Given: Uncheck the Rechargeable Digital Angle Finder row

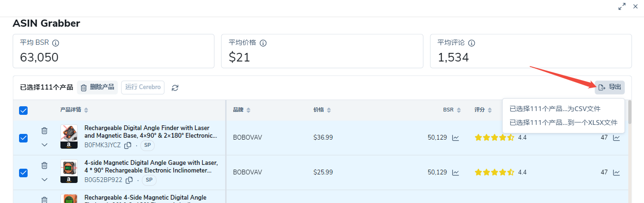Looking at the screenshot, I should (x=23, y=138).
